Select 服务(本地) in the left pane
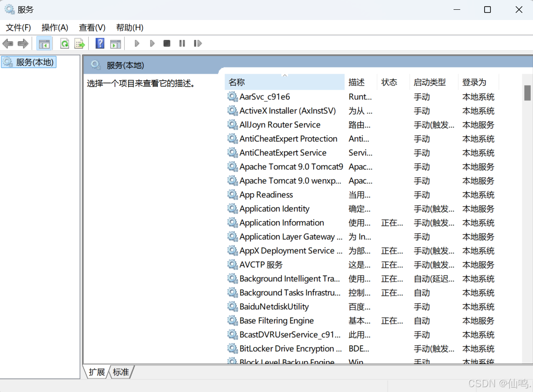This screenshot has height=392, width=533. (28, 62)
